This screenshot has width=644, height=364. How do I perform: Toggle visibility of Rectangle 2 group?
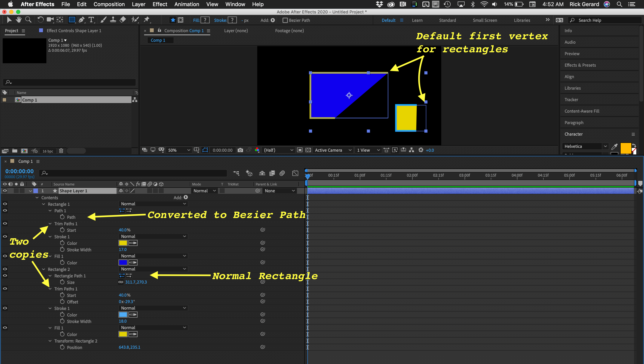(x=5, y=269)
